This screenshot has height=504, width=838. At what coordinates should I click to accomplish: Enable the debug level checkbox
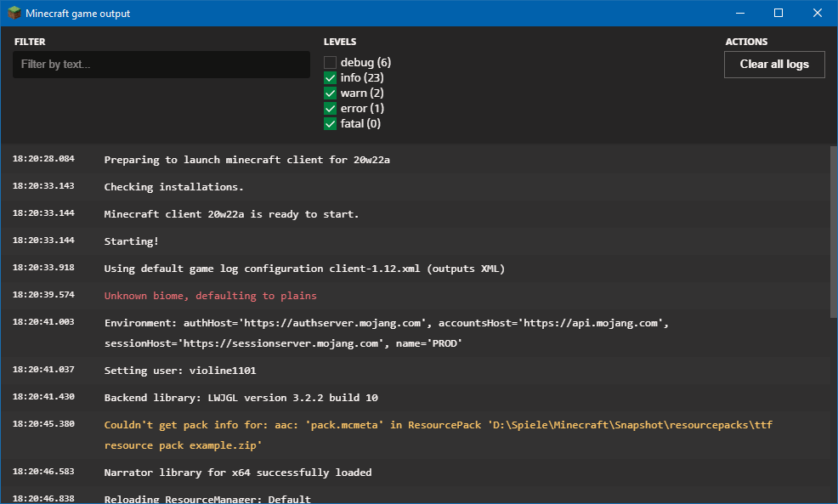pyautogui.click(x=331, y=63)
